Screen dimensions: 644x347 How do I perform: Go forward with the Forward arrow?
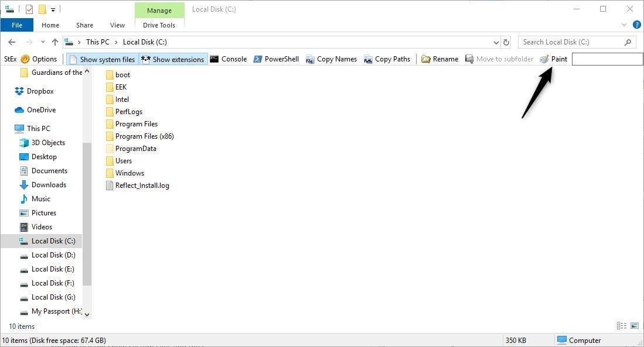point(29,42)
